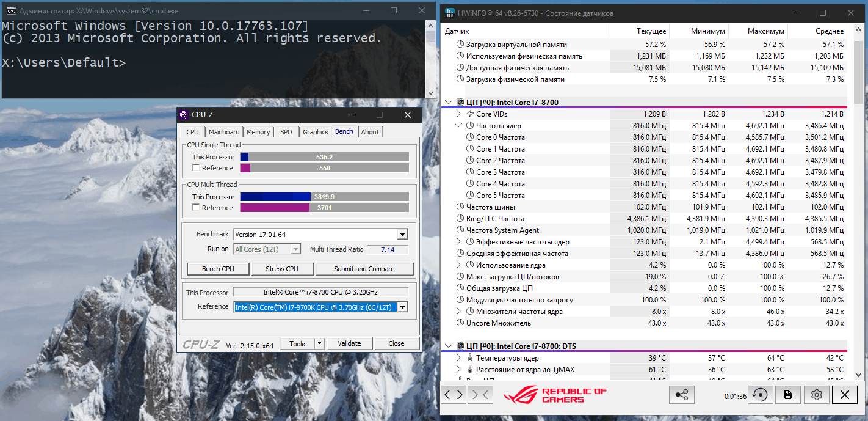Click the expand-layout arrows button in HWiNFO

454,395
